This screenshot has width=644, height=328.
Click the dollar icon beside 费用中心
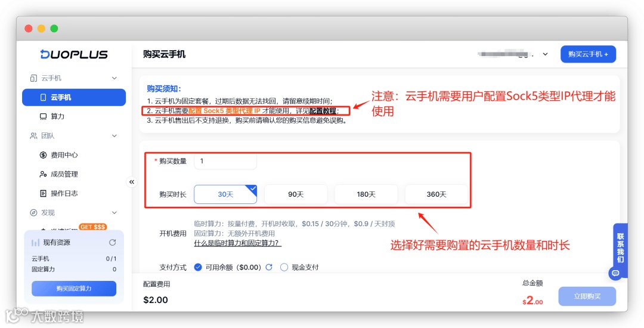point(43,155)
